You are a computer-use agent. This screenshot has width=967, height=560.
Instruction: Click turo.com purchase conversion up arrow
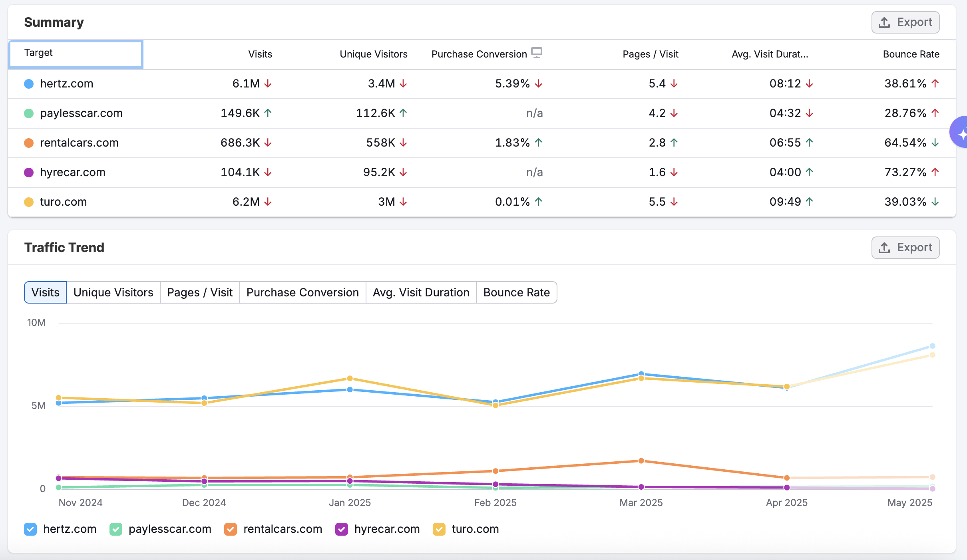tap(539, 202)
